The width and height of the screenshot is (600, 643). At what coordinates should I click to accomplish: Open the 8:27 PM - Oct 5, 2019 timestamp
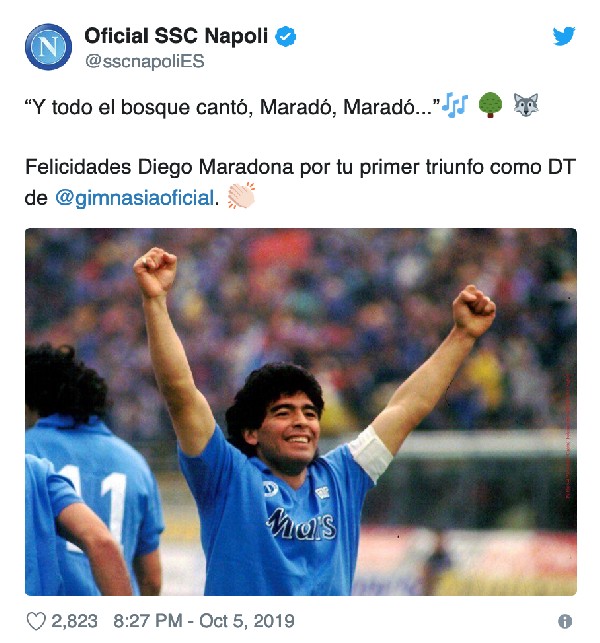(x=204, y=621)
